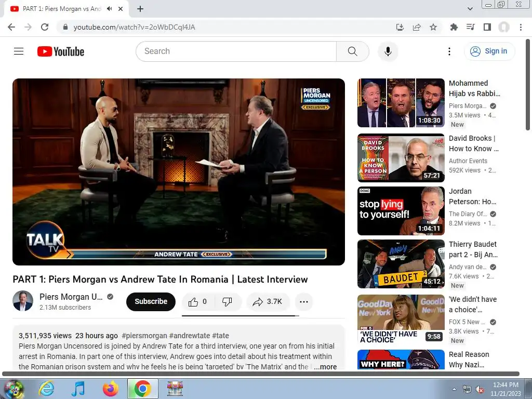This screenshot has width=532, height=399.
Task: Open David Brooks How to Know thumbnail
Action: pyautogui.click(x=401, y=158)
